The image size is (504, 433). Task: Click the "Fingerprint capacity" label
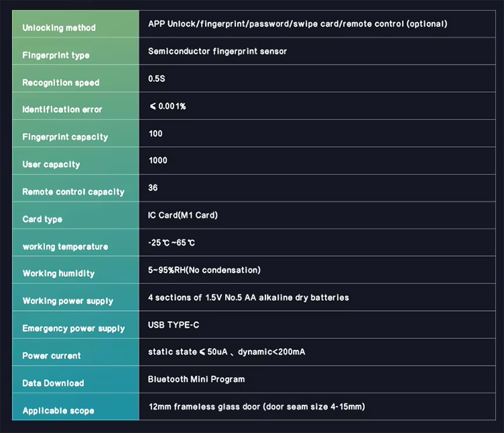(65, 137)
